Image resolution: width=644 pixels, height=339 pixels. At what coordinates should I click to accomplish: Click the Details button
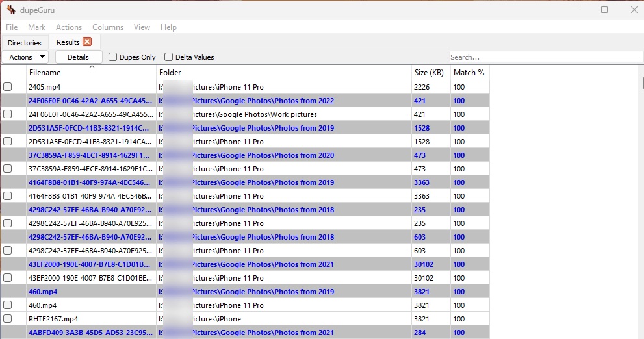(x=78, y=57)
